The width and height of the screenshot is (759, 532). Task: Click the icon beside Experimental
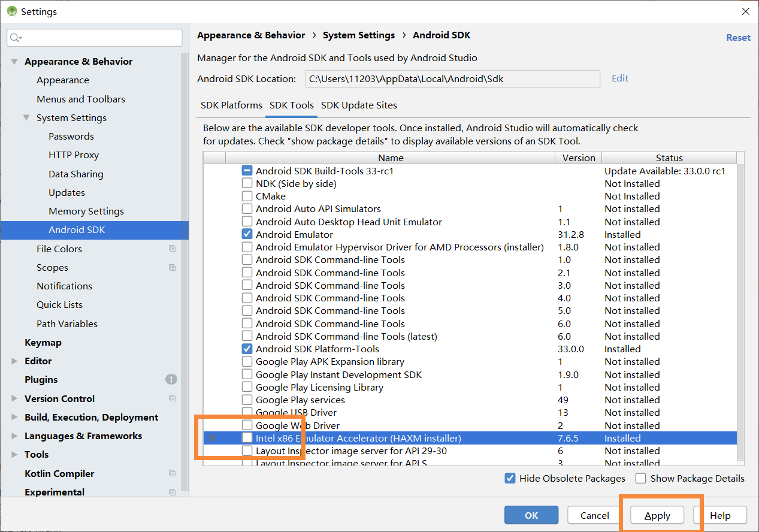click(173, 492)
